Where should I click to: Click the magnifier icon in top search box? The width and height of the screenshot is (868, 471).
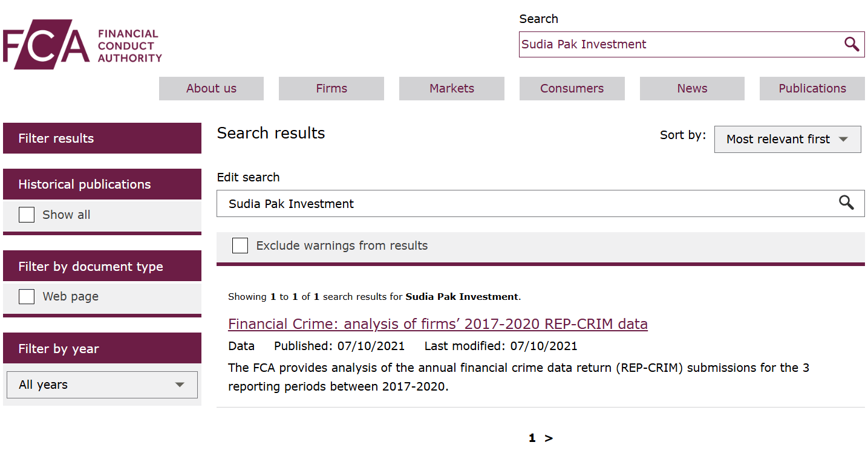pyautogui.click(x=851, y=44)
